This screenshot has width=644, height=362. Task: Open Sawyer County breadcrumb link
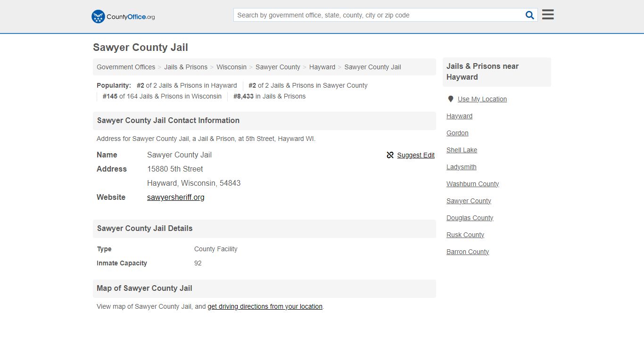pyautogui.click(x=278, y=67)
